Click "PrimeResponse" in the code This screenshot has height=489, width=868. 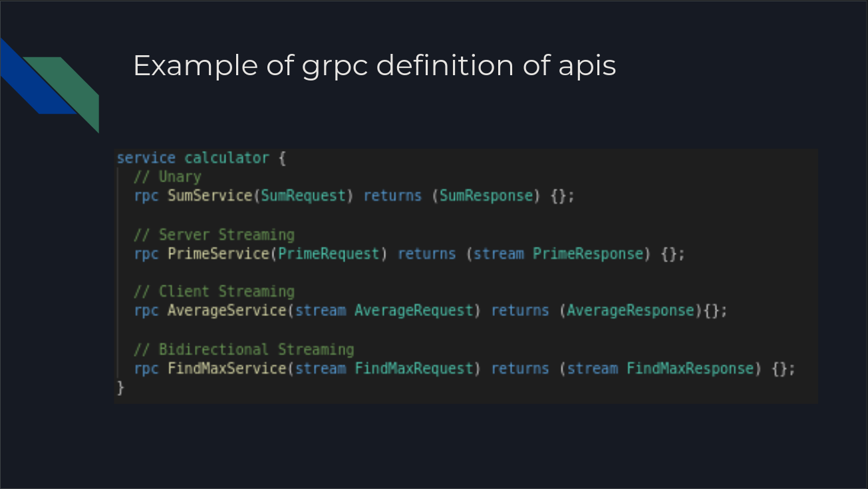pyautogui.click(x=588, y=254)
